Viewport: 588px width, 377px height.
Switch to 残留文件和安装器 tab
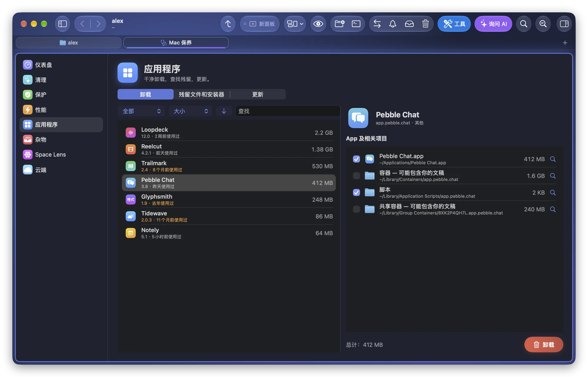click(x=201, y=94)
